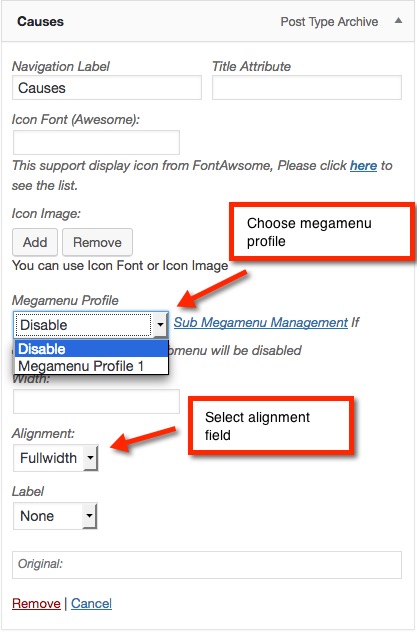Image resolution: width=417 pixels, height=633 pixels.
Task: Click the Navigation Label input field
Action: (x=107, y=88)
